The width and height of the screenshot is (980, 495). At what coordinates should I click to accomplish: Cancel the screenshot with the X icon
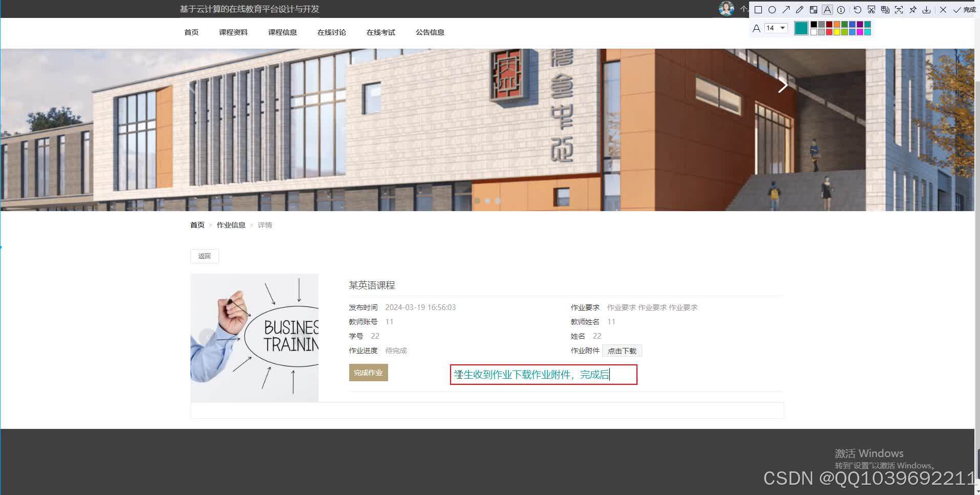943,10
